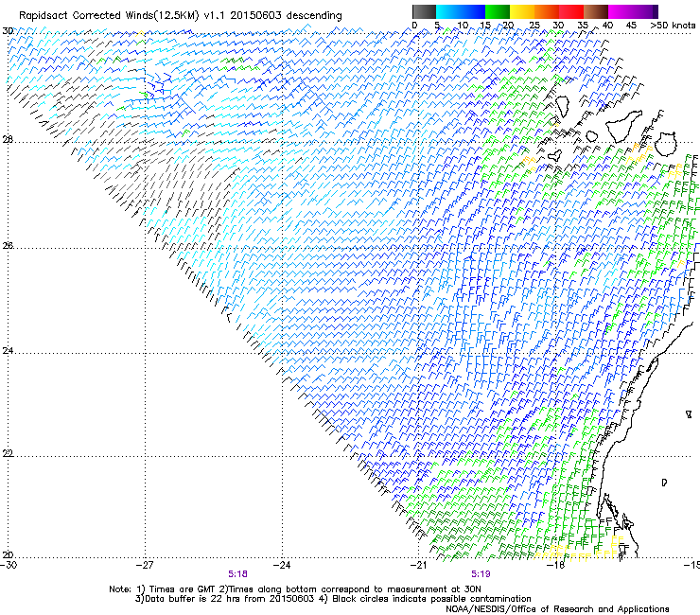
Task: Click the purple "5:18" time label
Action: tap(238, 574)
